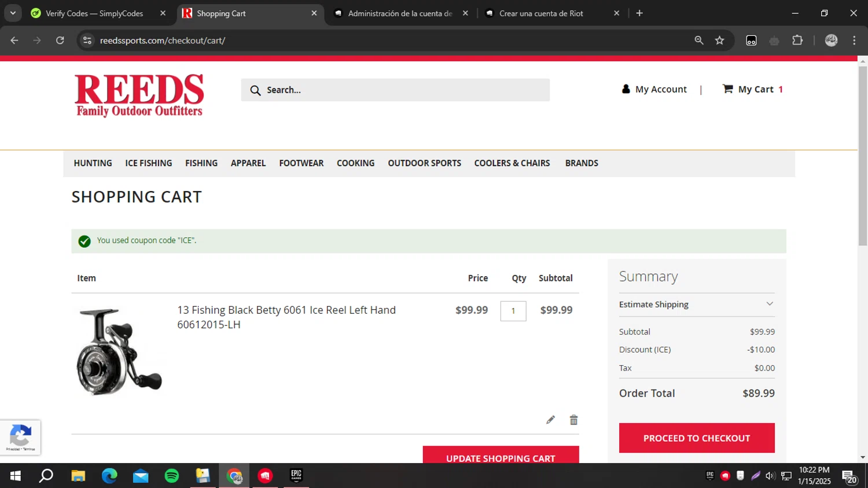
Task: Click the quantity field showing 1
Action: (513, 311)
